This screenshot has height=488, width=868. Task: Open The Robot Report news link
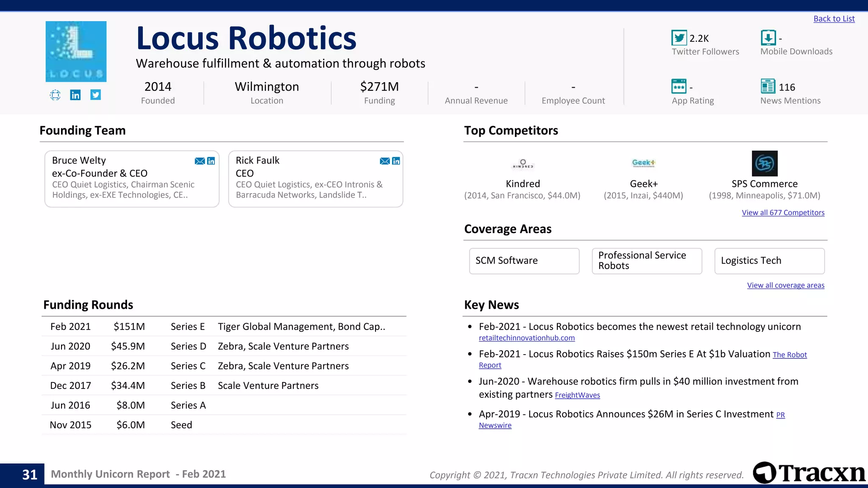tap(790, 355)
